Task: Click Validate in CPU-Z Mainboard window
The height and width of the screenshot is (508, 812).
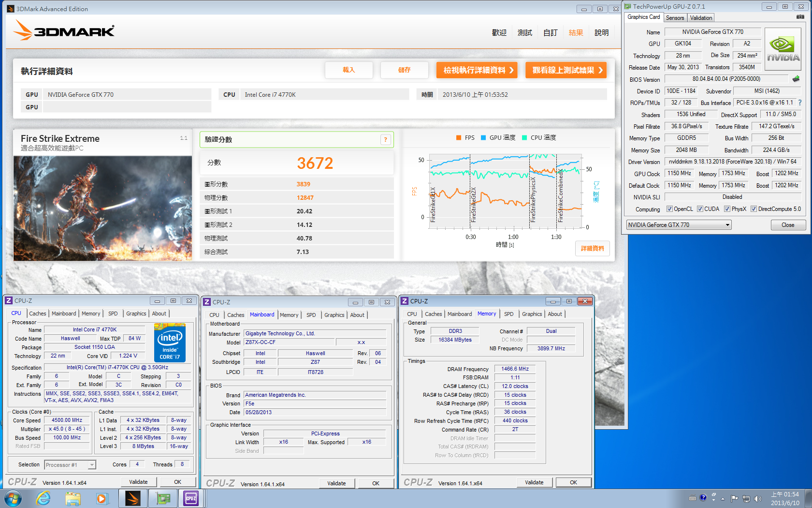Action: click(336, 483)
